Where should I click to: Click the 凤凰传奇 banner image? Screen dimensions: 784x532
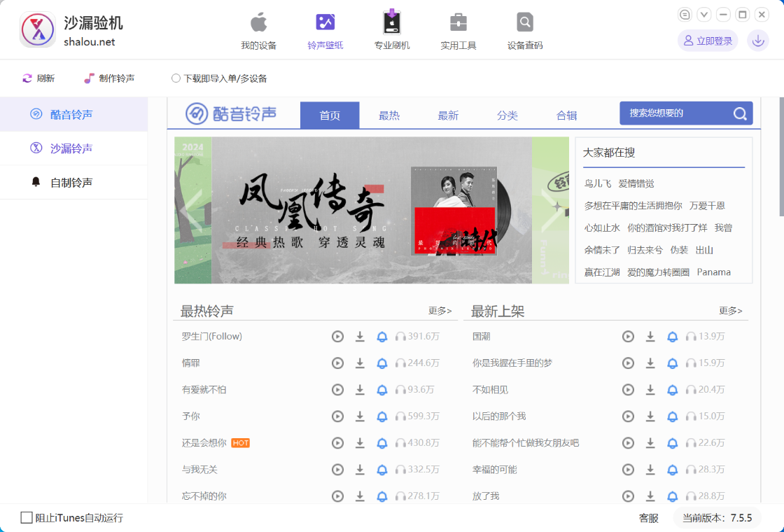(x=372, y=211)
